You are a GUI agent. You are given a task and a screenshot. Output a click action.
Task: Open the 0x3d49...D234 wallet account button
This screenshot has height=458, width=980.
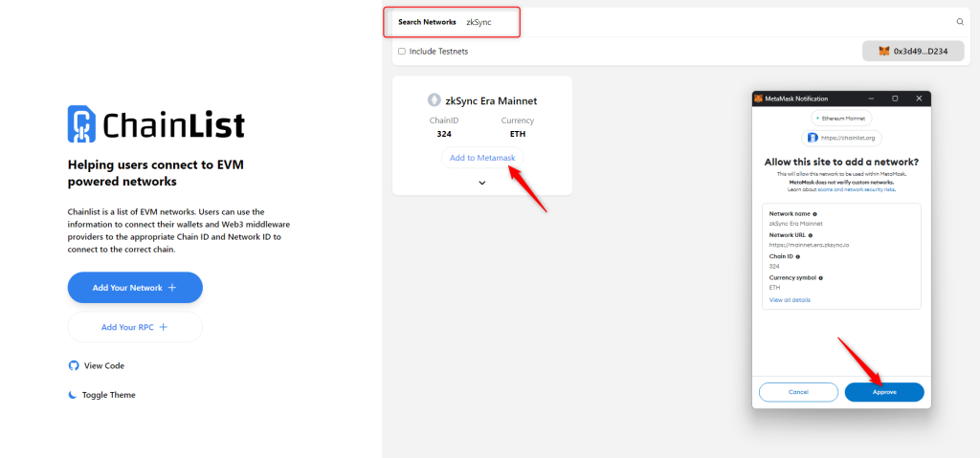[x=913, y=51]
